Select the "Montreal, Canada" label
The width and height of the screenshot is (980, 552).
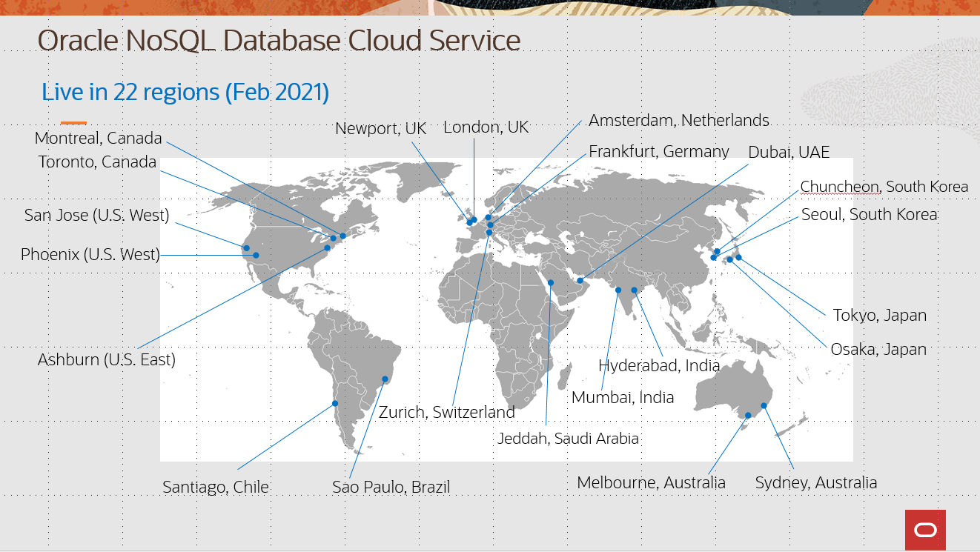[98, 138]
